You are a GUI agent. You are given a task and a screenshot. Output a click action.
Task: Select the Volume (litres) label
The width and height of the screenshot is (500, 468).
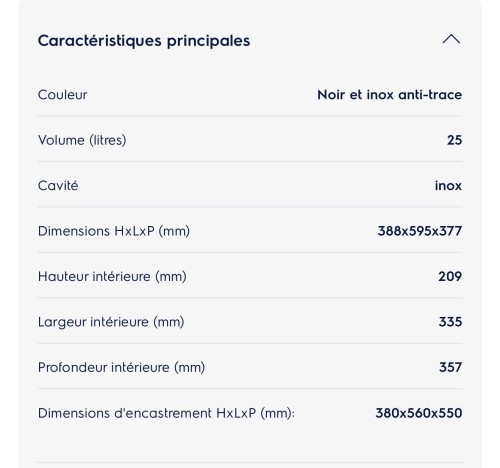click(82, 140)
